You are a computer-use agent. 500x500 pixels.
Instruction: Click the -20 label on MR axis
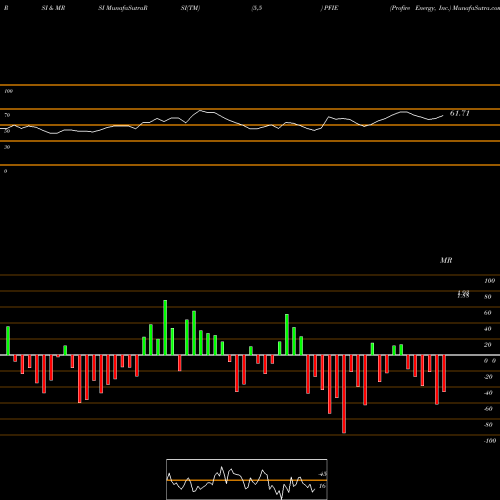(x=488, y=377)
